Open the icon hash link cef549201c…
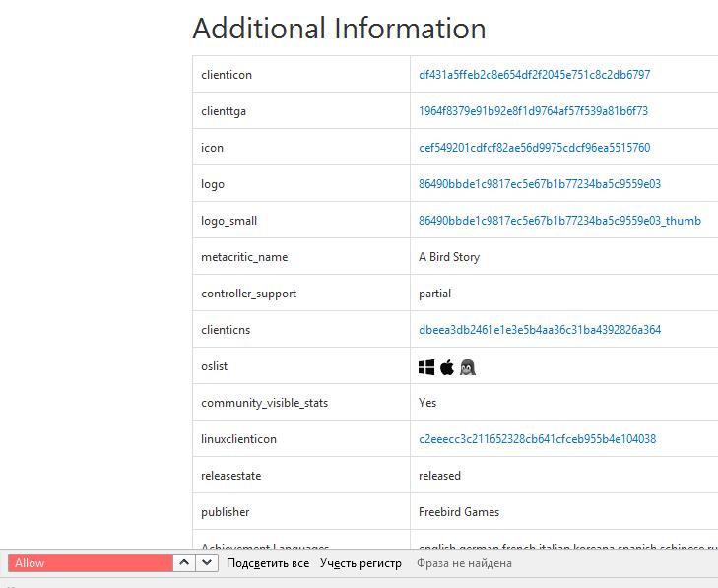The image size is (718, 588). [x=535, y=148]
